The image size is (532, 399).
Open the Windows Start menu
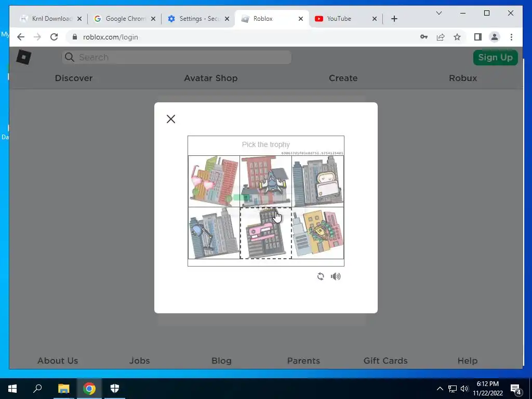[x=12, y=389]
